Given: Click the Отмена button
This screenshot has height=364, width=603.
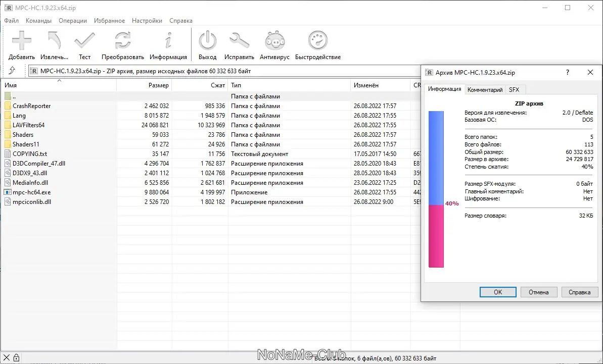Looking at the screenshot, I should pos(538,292).
